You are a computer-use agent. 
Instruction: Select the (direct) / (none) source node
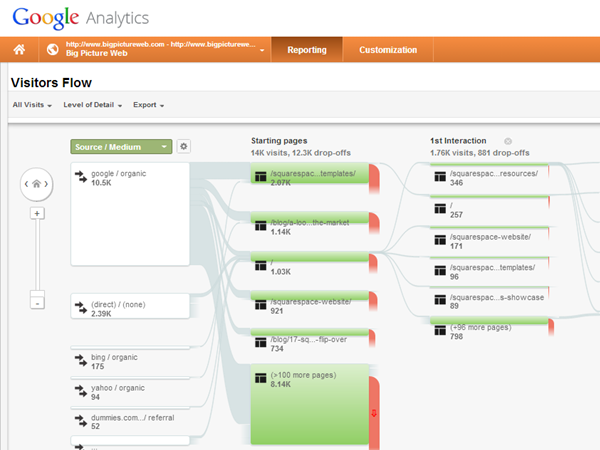click(130, 306)
